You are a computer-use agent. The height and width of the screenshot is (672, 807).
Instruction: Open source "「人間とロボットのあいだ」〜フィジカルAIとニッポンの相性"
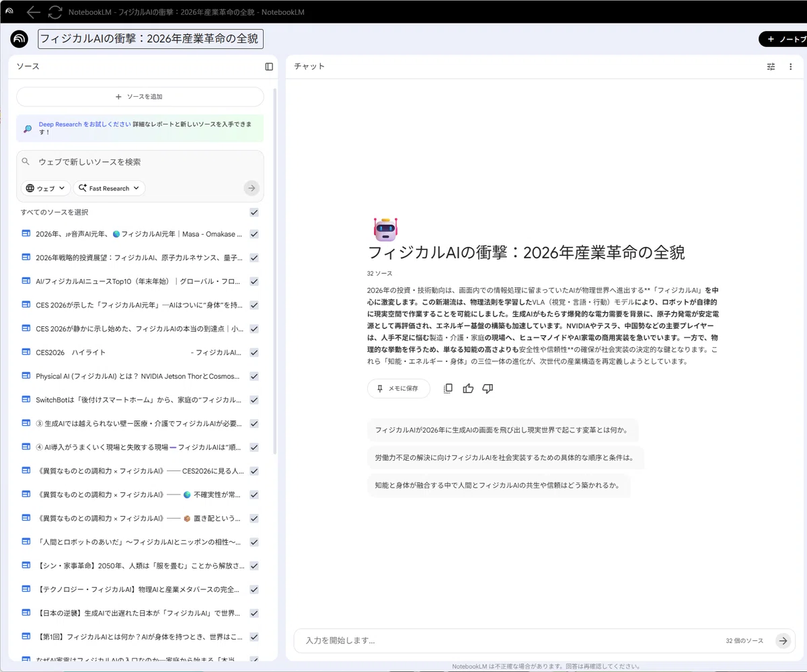[139, 542]
